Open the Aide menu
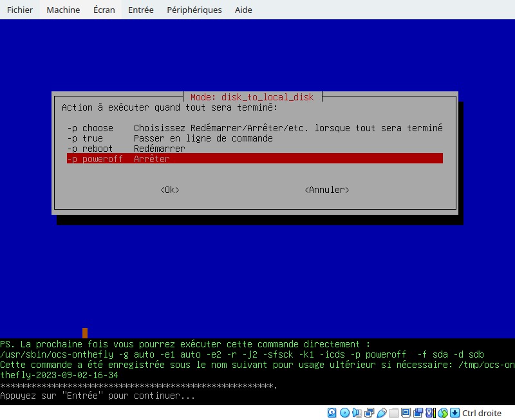Screen dimensions: 515x420 [x=243, y=10]
